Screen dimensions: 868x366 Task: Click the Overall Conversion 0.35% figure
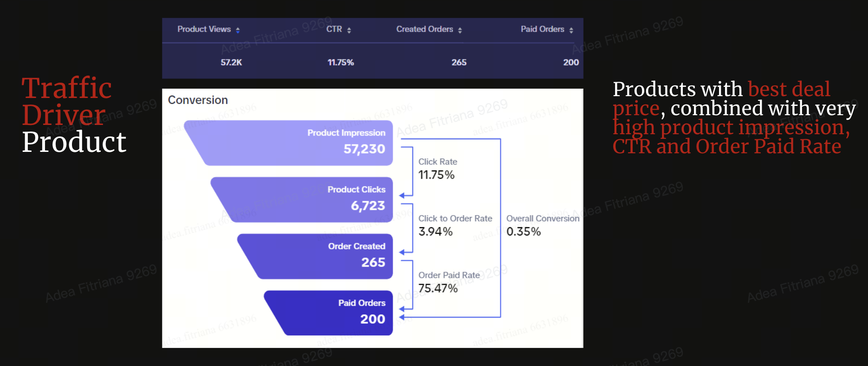[x=524, y=231]
